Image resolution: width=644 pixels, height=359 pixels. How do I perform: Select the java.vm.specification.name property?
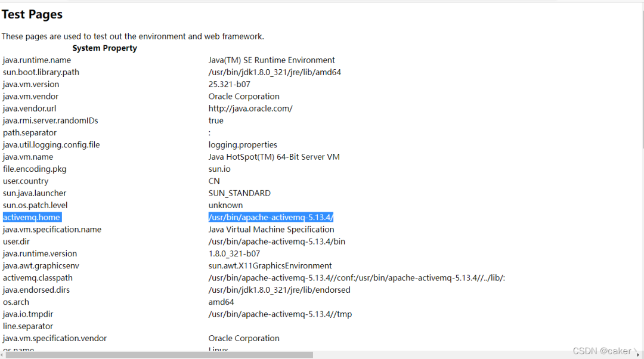(52, 230)
